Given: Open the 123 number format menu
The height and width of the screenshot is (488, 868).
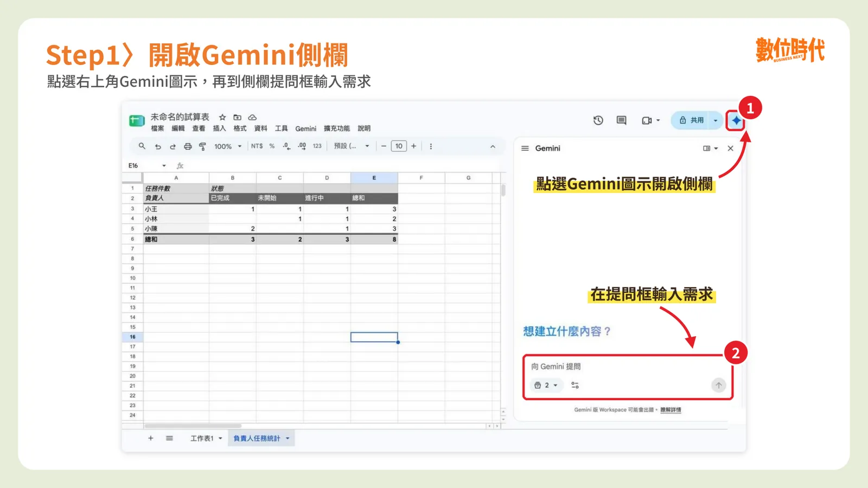Looking at the screenshot, I should 317,146.
